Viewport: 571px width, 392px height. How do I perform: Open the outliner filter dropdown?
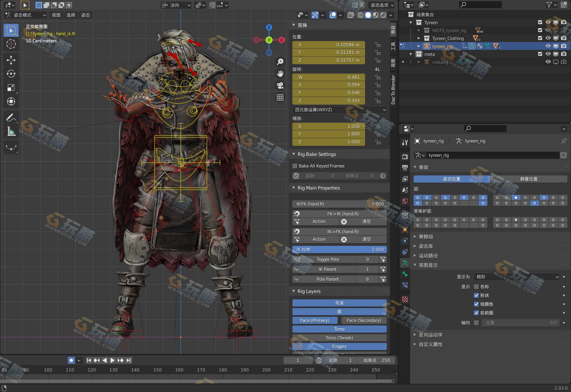[551, 5]
